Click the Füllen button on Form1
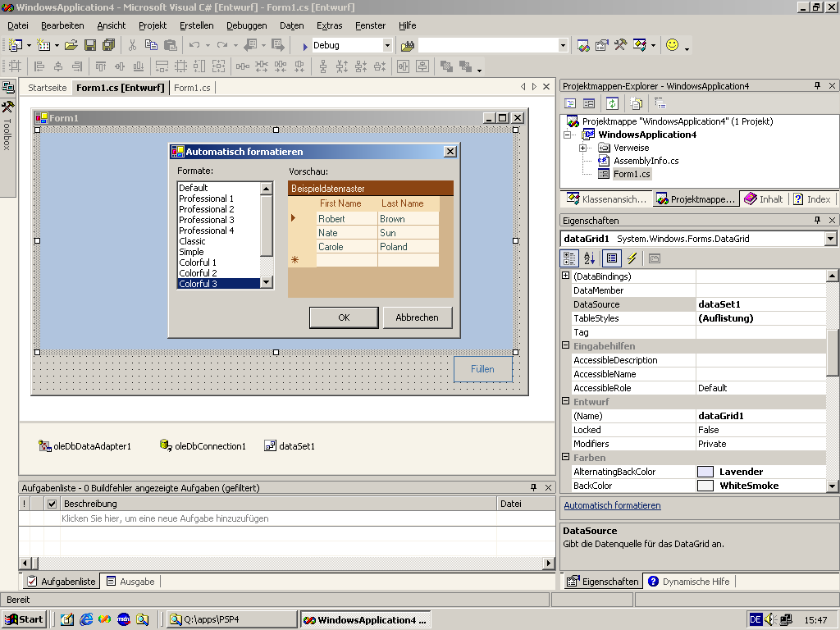Viewport: 840px width, 630px height. coord(482,369)
